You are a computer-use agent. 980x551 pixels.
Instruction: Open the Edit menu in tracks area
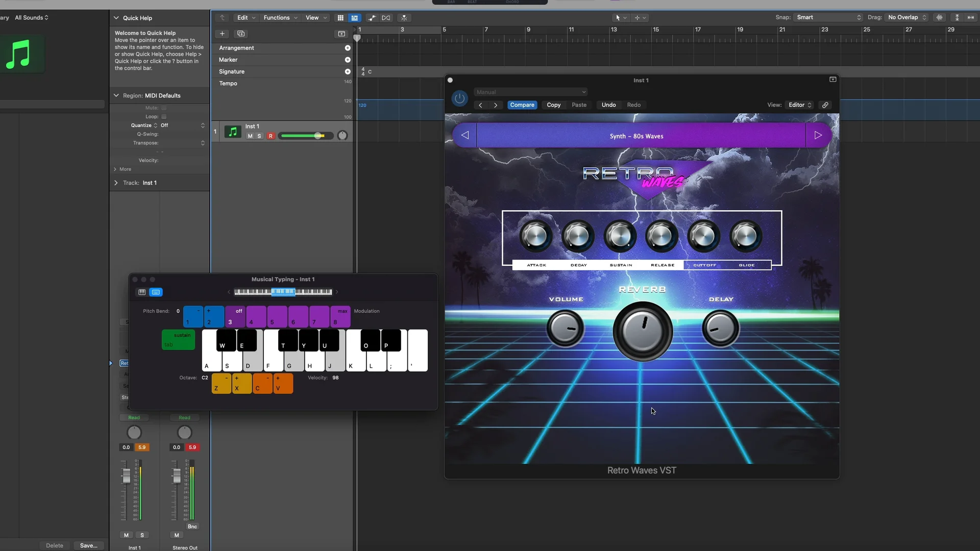pos(246,18)
